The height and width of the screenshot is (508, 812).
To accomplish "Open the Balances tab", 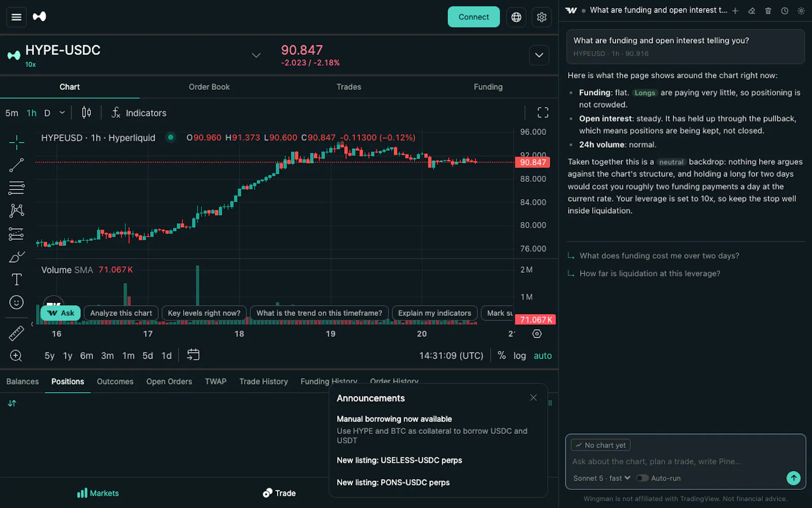I will click(x=22, y=382).
